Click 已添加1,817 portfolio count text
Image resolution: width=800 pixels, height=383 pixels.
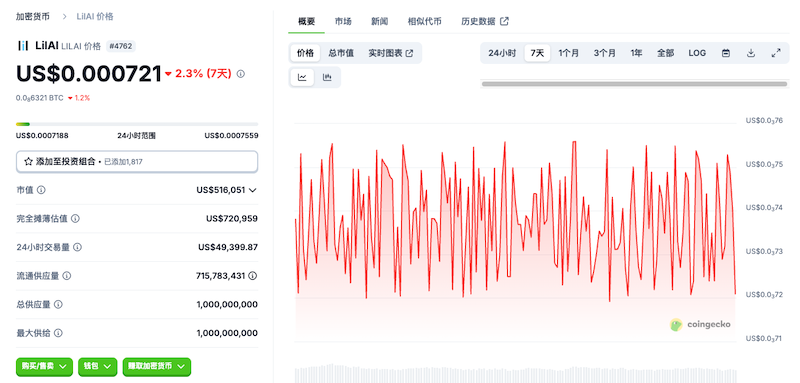123,162
